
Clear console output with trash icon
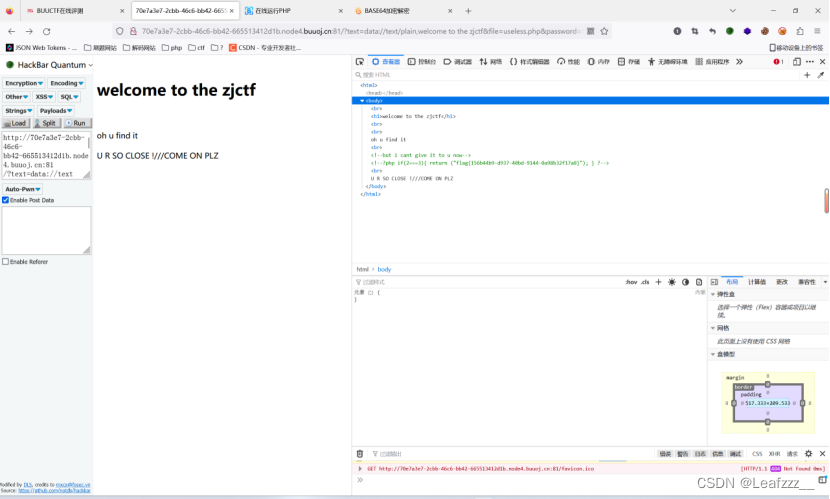click(x=360, y=453)
